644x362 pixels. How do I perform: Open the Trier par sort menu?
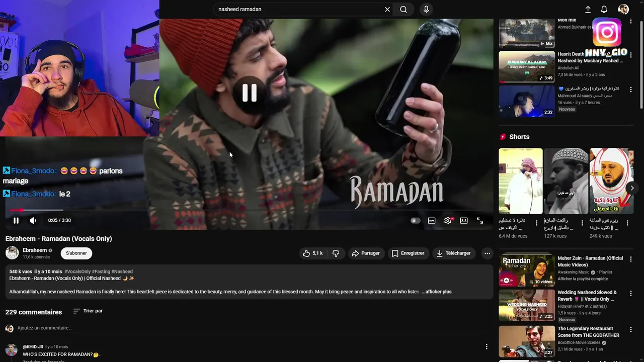pyautogui.click(x=88, y=311)
